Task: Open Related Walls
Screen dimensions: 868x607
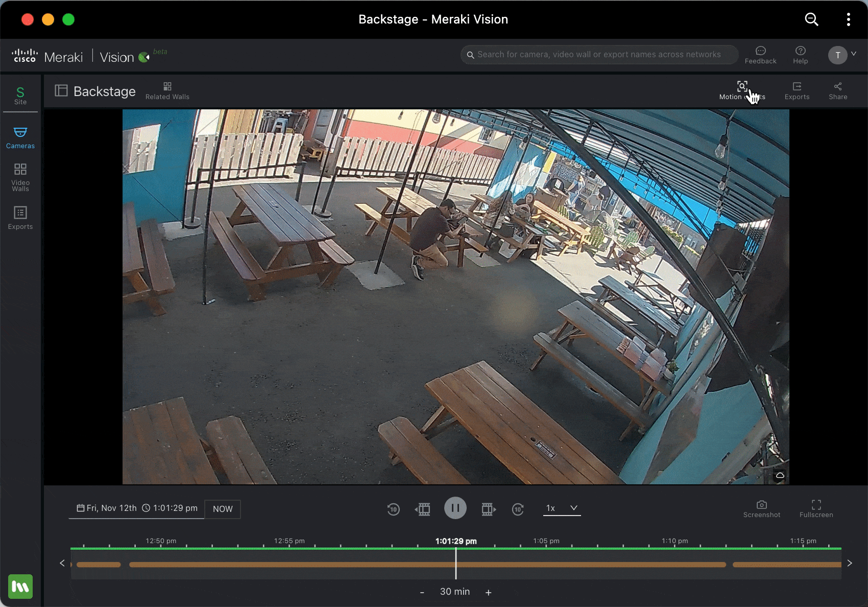Action: tap(167, 90)
